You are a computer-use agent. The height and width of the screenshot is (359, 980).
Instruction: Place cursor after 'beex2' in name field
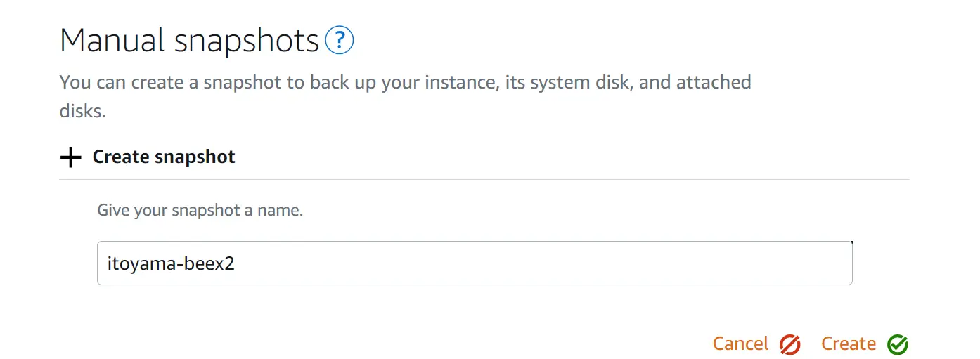tap(236, 264)
